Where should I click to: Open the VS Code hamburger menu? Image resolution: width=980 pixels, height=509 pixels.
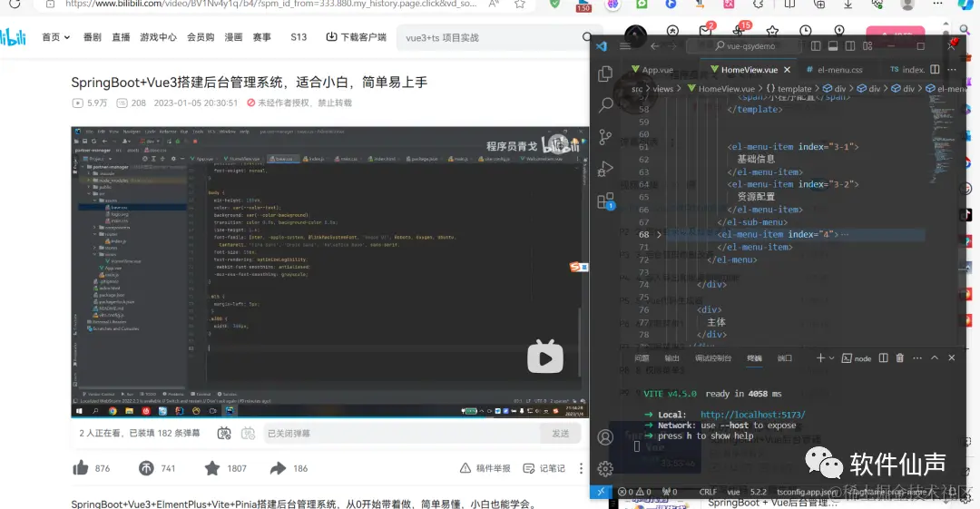point(625,45)
